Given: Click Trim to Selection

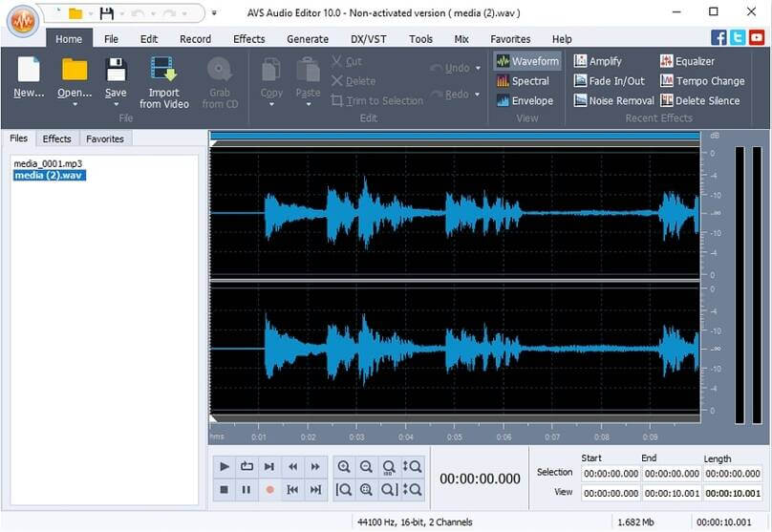Looking at the screenshot, I should coord(377,101).
